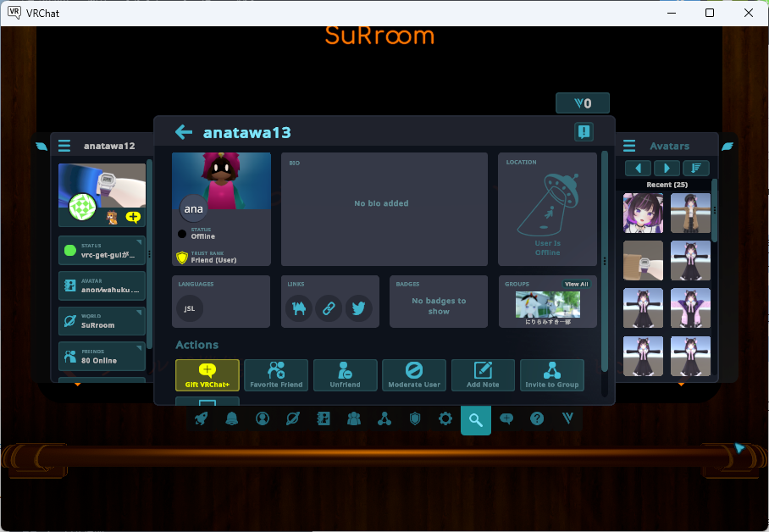Click the Unfriend button
Image resolution: width=769 pixels, height=532 pixels.
(x=346, y=375)
